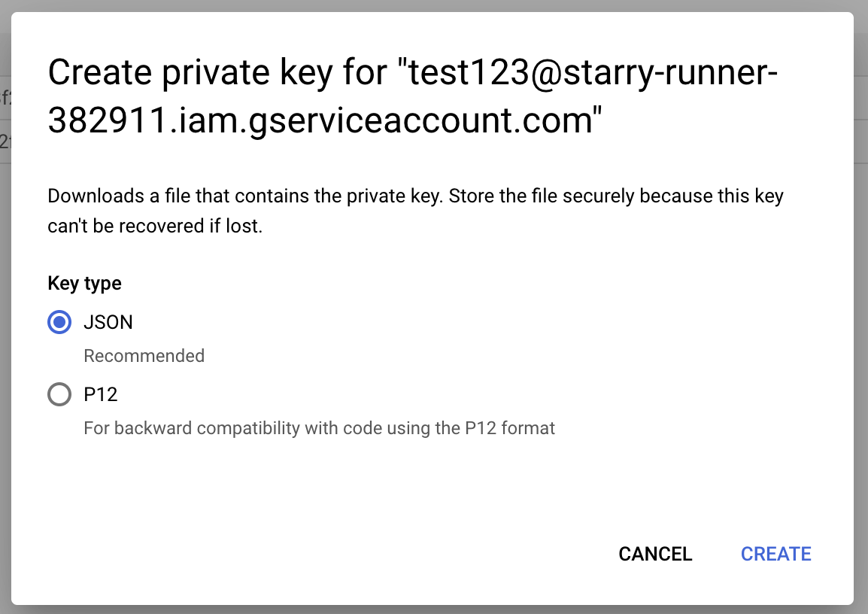Viewport: 868px width, 614px height.
Task: Click the "Key type" heading
Action: tap(84, 283)
